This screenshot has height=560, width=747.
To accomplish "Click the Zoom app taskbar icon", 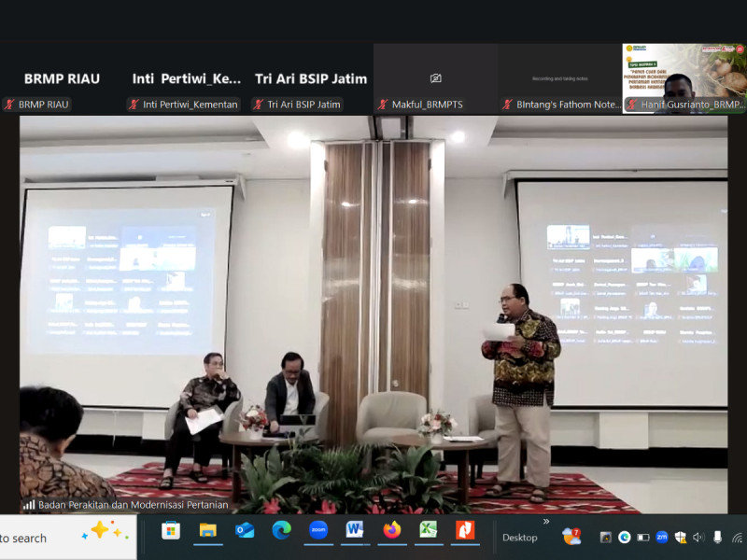I will tap(318, 530).
